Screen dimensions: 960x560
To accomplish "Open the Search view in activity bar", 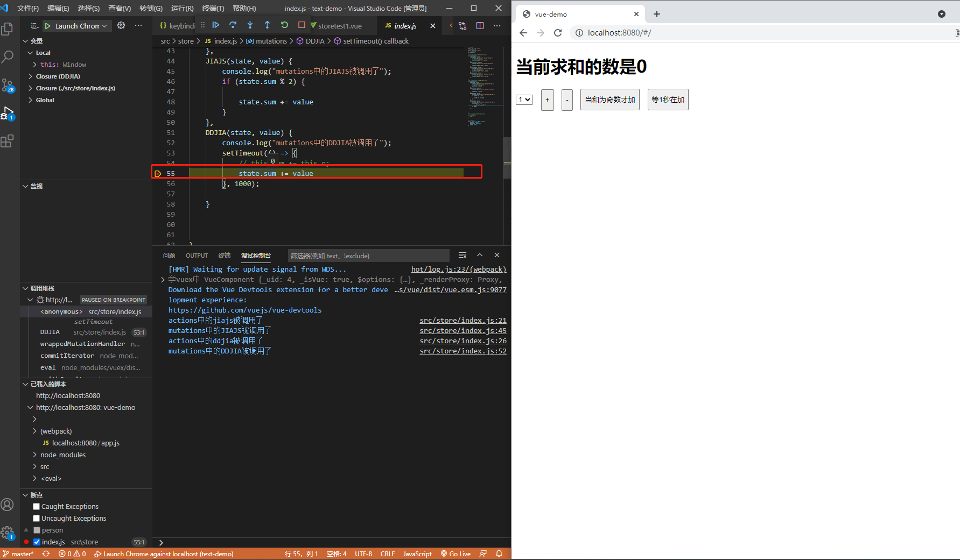I will 8,56.
